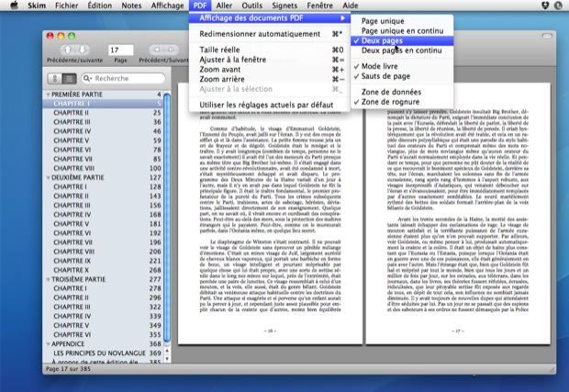The height and width of the screenshot is (392, 569).
Task: Go to previous page using up arrow
Action: (68, 50)
